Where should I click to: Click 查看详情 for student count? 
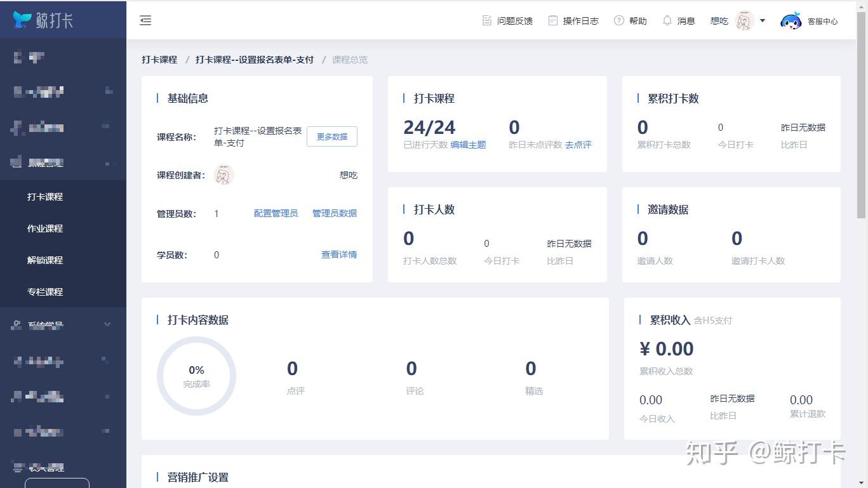[339, 254]
